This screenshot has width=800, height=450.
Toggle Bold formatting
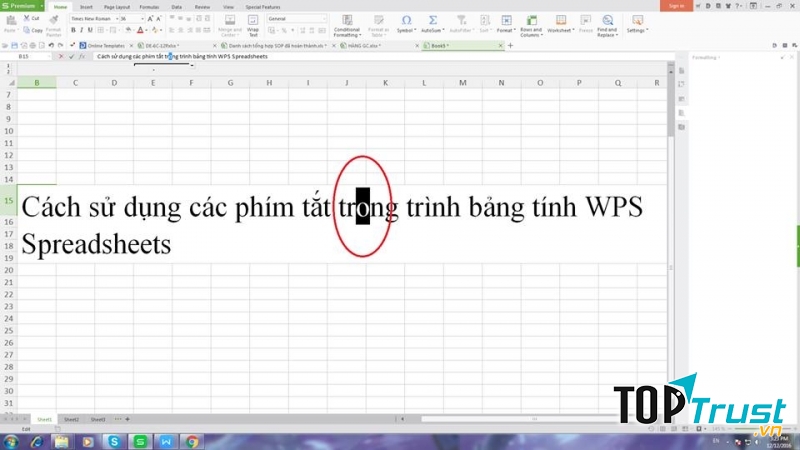(x=73, y=31)
